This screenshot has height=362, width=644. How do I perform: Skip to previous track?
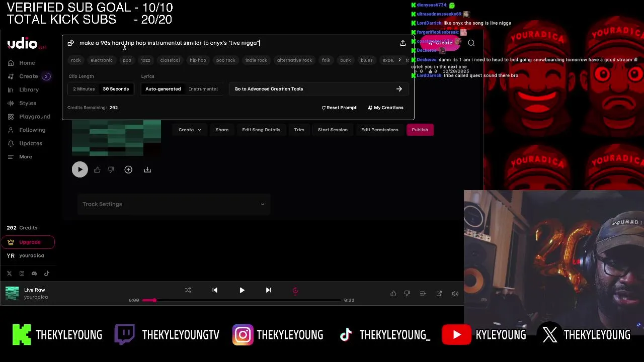click(x=215, y=290)
